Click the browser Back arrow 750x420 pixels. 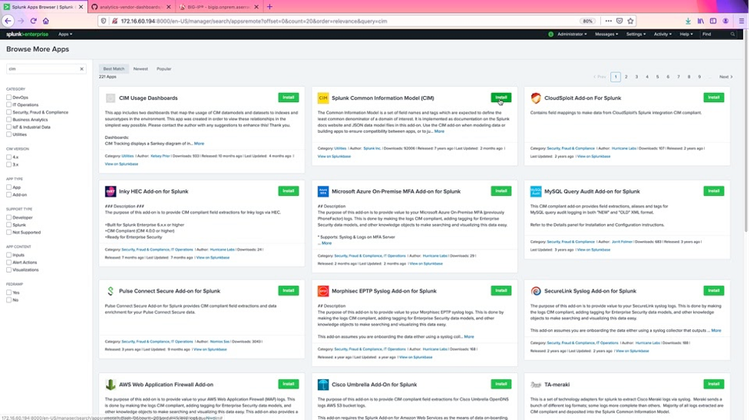[x=8, y=21]
